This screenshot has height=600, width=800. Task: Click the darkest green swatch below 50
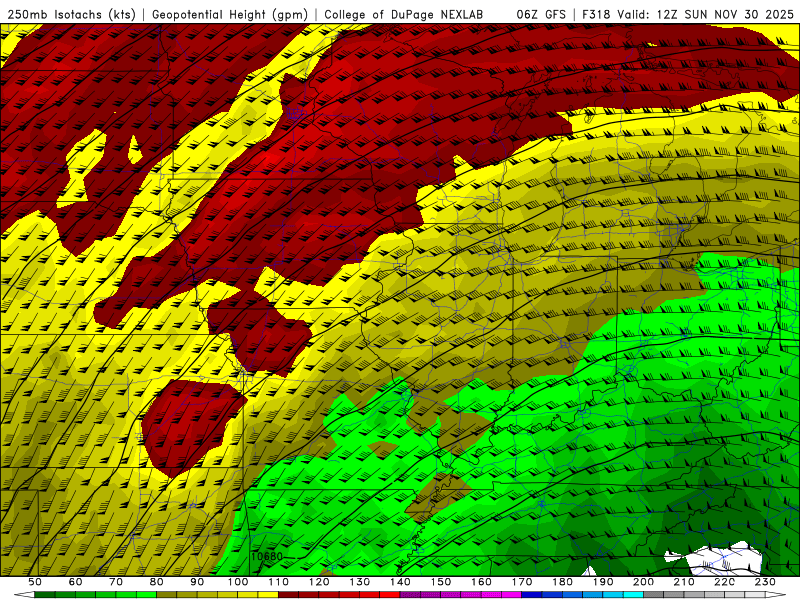(x=45, y=595)
